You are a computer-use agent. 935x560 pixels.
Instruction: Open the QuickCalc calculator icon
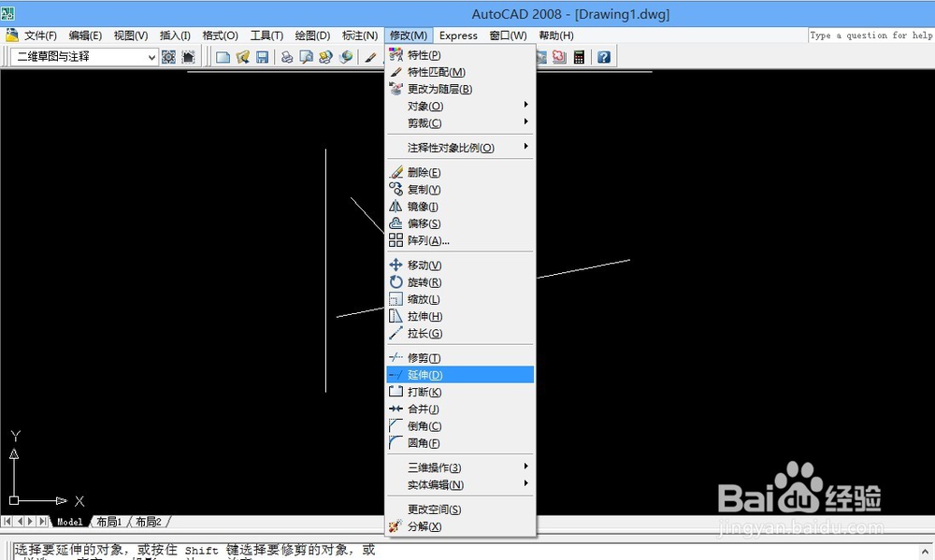(579, 57)
